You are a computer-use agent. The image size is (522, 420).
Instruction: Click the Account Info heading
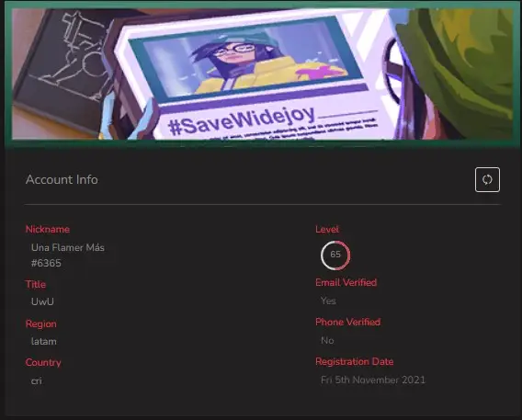(x=62, y=180)
